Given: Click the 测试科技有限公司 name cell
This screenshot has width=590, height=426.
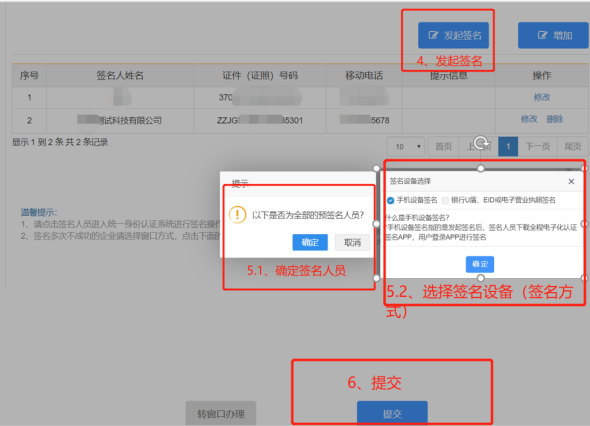Looking at the screenshot, I should pyautogui.click(x=120, y=120).
